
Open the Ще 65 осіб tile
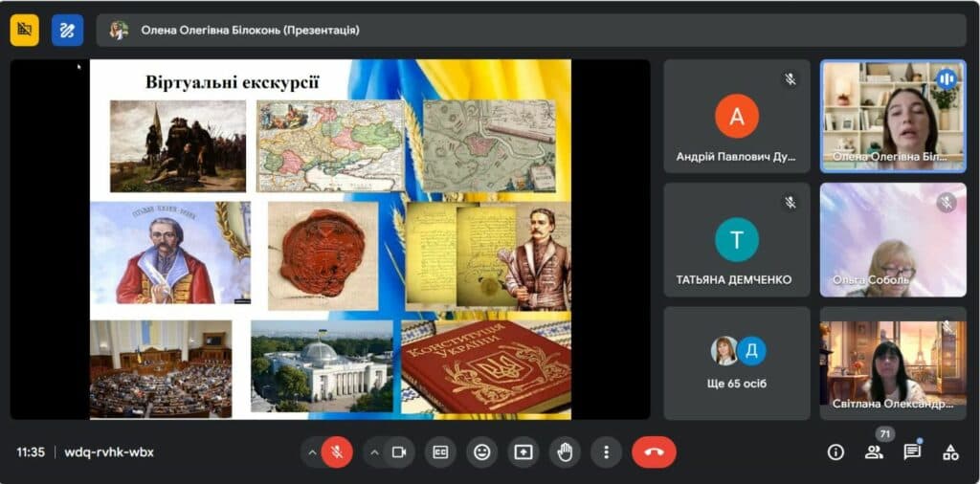click(x=737, y=363)
